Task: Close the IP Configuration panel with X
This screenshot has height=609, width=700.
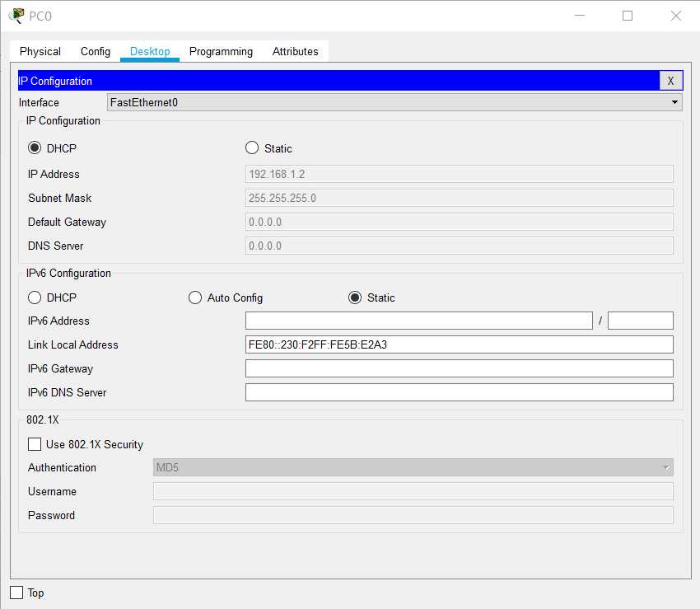Action: pyautogui.click(x=670, y=81)
